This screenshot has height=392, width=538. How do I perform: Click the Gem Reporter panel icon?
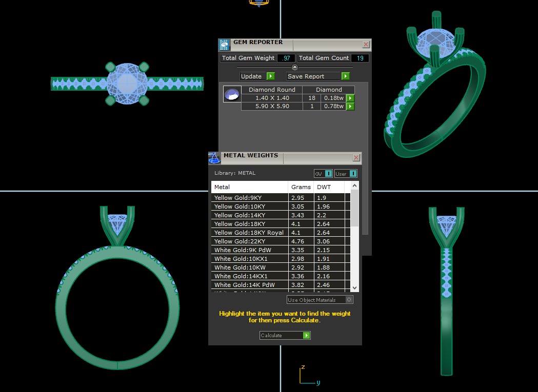[x=224, y=45]
